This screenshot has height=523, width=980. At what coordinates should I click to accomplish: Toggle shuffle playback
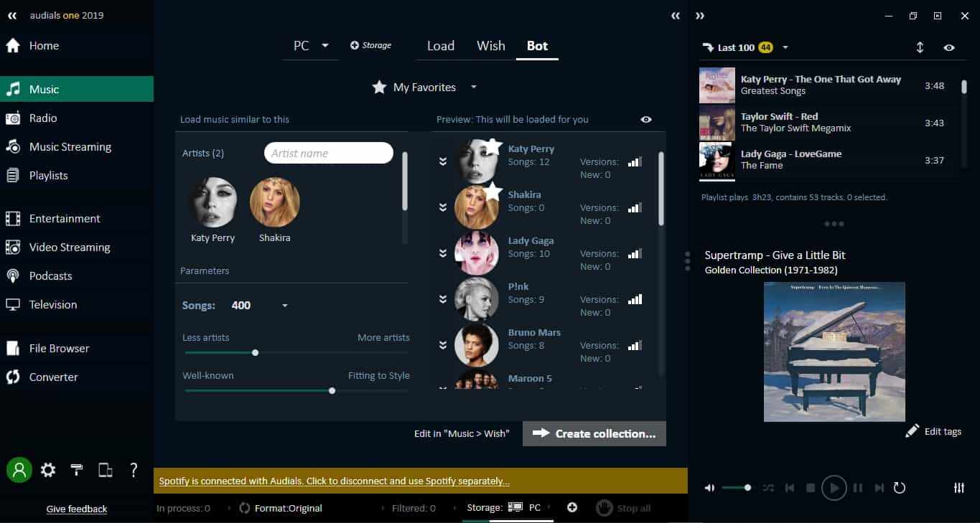tap(768, 488)
